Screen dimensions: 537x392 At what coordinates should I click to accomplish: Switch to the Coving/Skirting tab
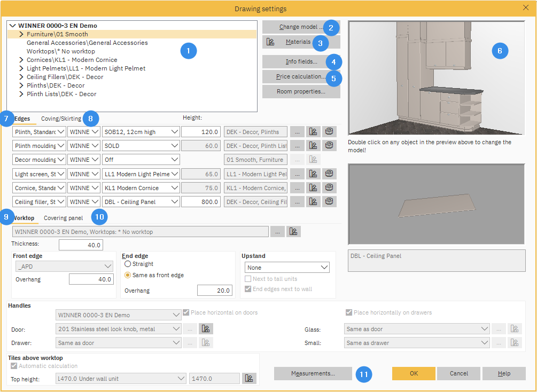[x=61, y=119]
